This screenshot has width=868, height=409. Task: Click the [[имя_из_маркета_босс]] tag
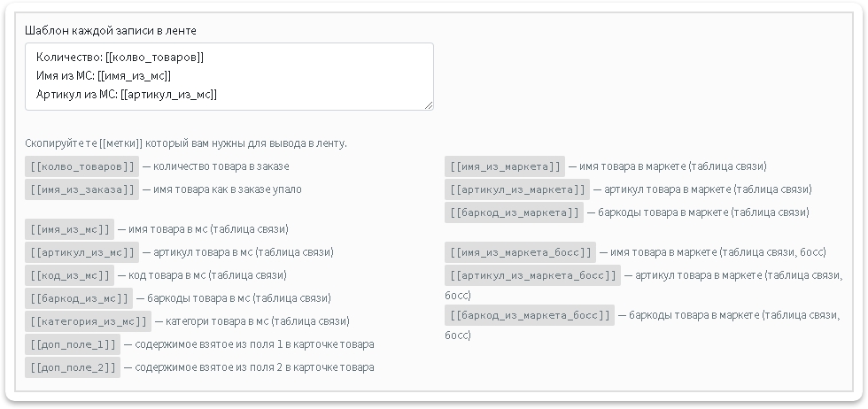[x=521, y=252]
